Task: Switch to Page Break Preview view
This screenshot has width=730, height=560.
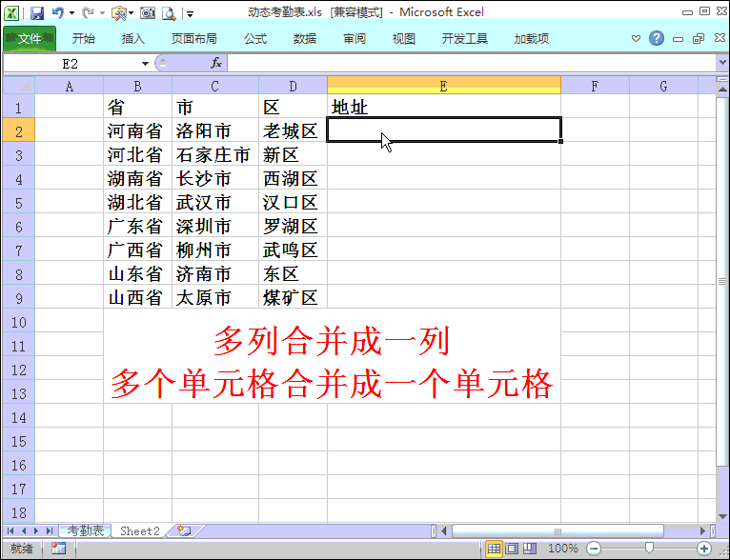Action: (x=529, y=549)
